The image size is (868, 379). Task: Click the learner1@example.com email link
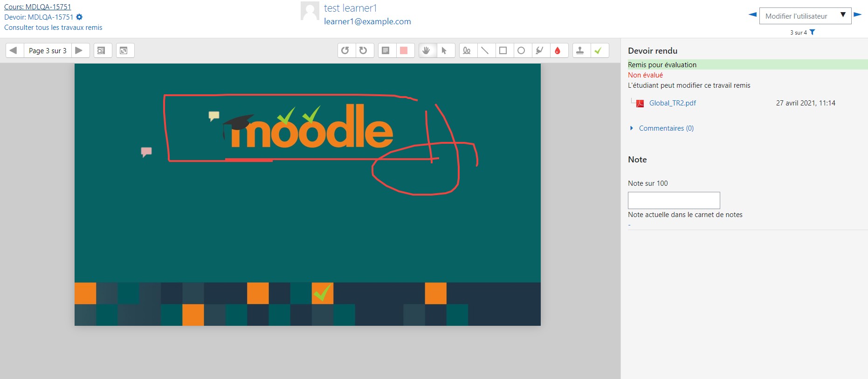coord(367,21)
